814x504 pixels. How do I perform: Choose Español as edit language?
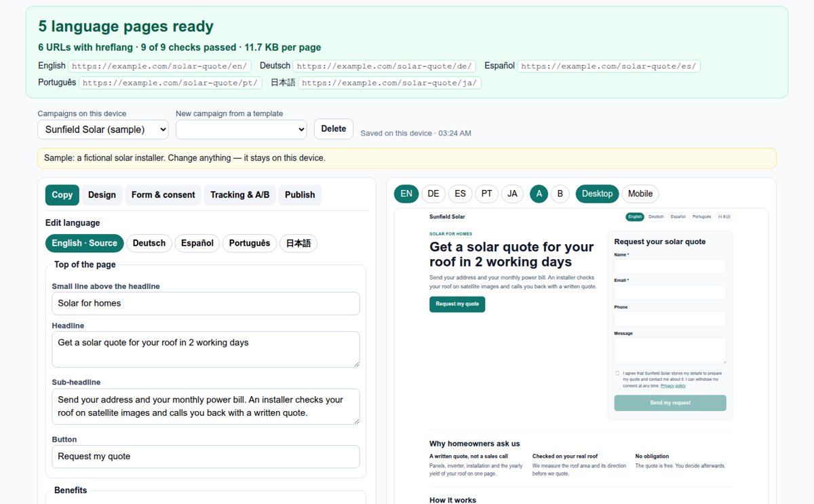tap(197, 243)
